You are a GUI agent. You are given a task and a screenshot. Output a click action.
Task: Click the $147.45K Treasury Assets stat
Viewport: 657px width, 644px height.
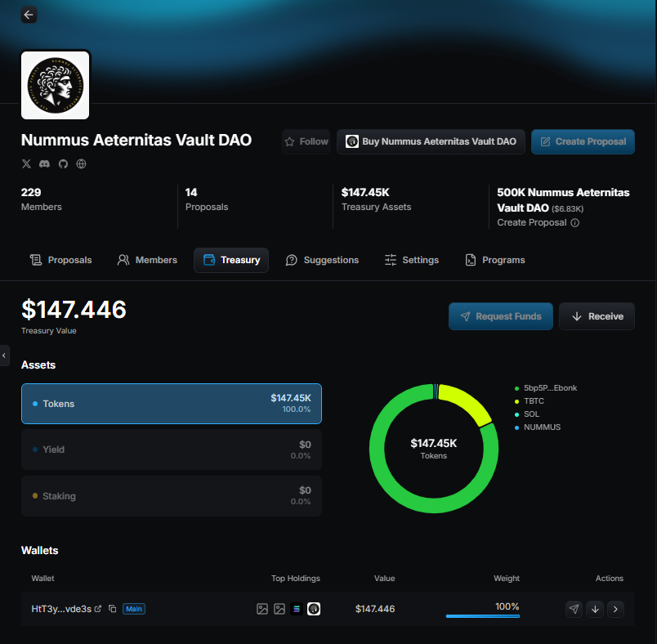point(376,199)
